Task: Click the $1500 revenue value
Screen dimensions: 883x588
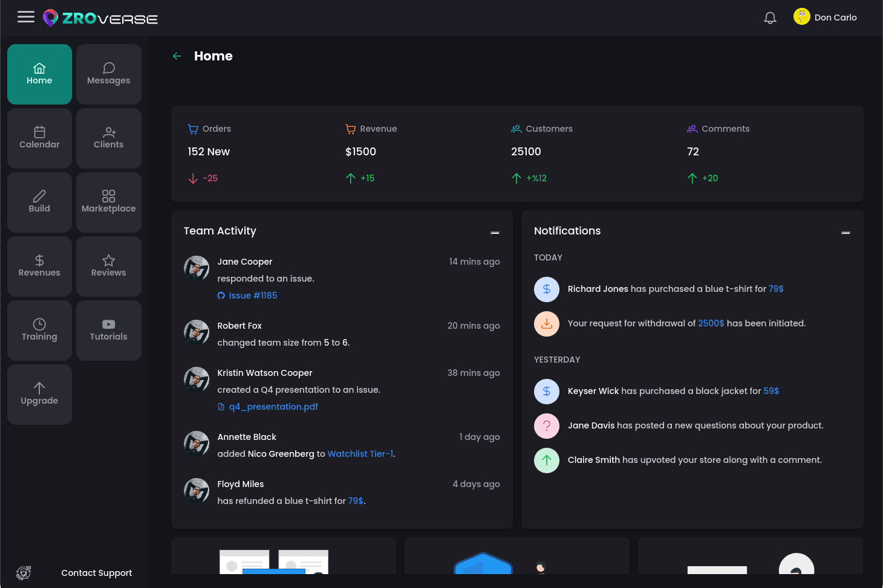Action: 360,152
